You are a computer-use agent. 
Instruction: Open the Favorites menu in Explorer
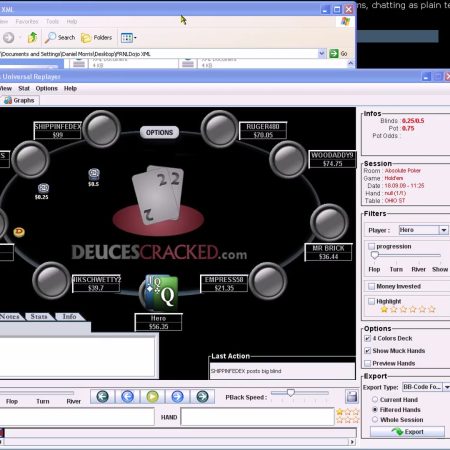click(x=27, y=22)
